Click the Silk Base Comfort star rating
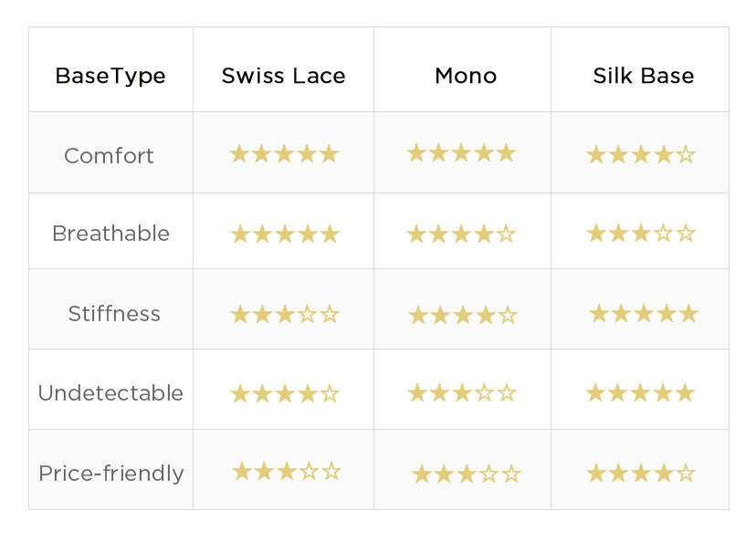The height and width of the screenshot is (553, 756). click(640, 155)
